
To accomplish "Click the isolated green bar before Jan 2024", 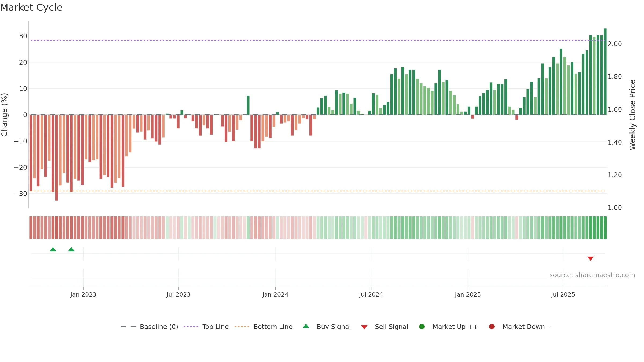I will pyautogui.click(x=248, y=105).
